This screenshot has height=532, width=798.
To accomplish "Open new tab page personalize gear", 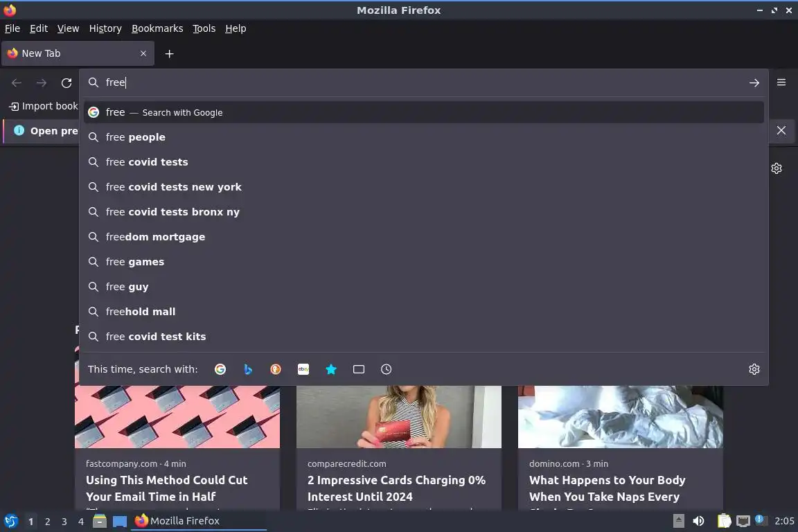I will (776, 168).
